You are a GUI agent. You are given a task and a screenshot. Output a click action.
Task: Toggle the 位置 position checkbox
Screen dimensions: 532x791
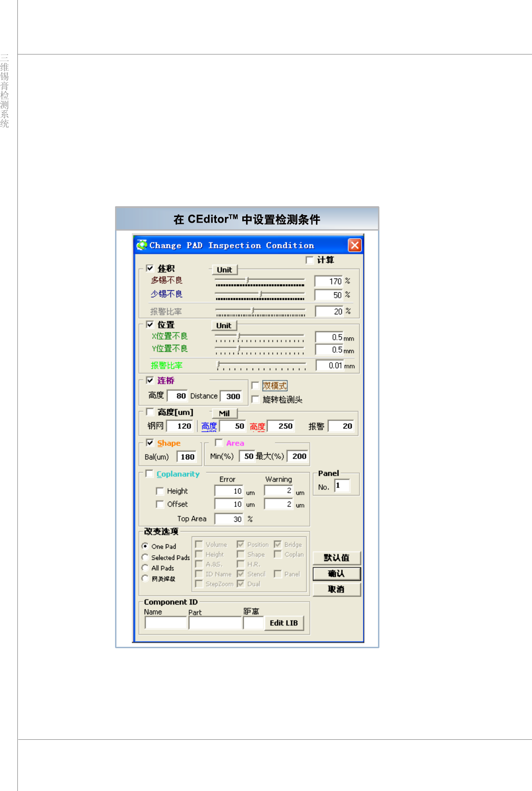coord(150,324)
